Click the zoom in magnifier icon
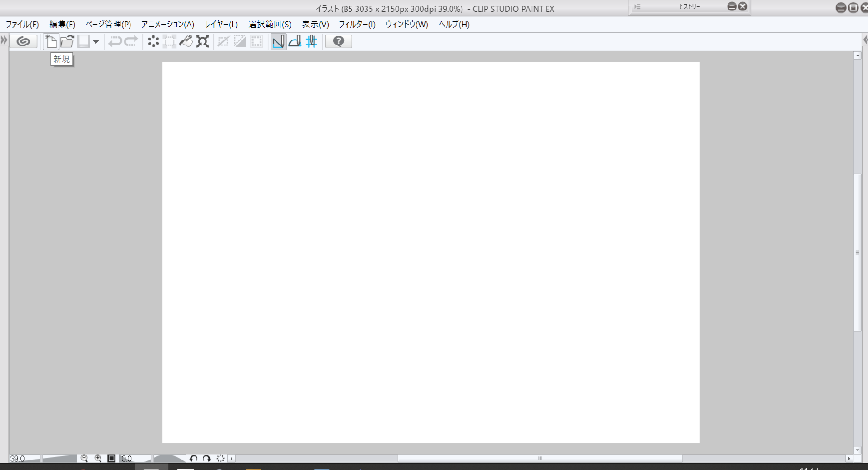The width and height of the screenshot is (868, 470). point(98,458)
